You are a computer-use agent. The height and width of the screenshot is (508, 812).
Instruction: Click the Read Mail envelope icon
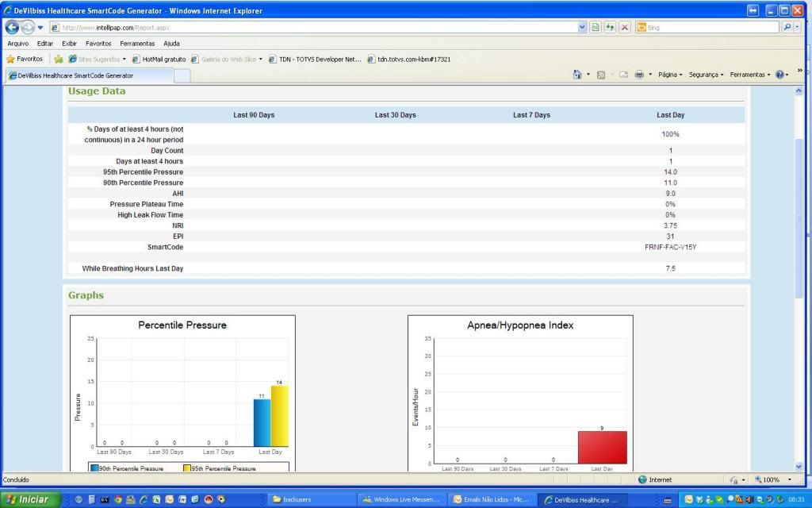pos(623,75)
